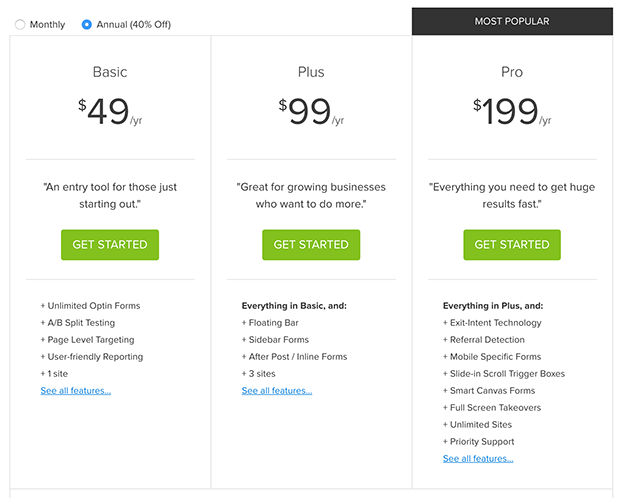Screen dimensions: 620x498
Task: Click Get Started under the Basic plan
Action: 110,244
